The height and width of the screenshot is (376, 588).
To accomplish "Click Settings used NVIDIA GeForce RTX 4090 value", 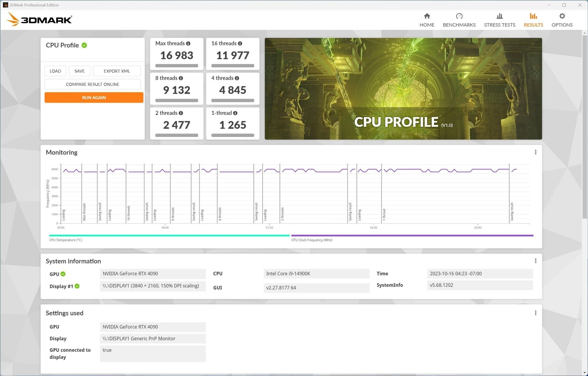I will (153, 327).
